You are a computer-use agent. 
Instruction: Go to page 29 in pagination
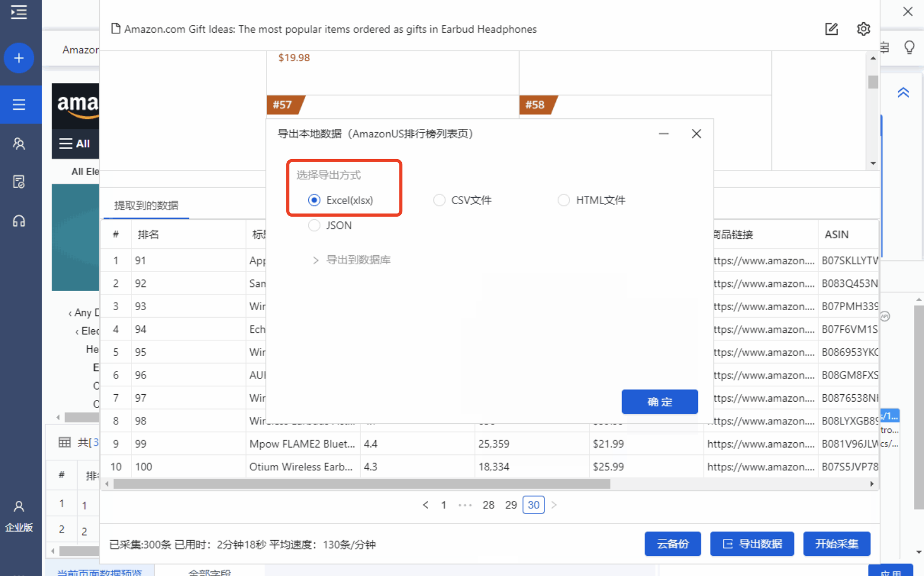pyautogui.click(x=511, y=505)
